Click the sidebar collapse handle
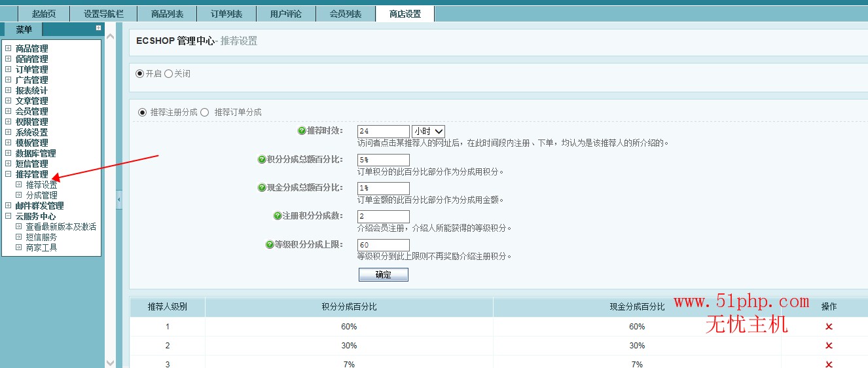Image resolution: width=868 pixels, height=368 pixels. coord(119,200)
